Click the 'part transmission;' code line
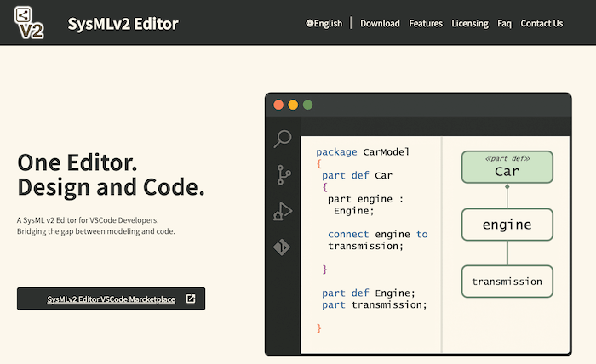The image size is (596, 364). 375,304
